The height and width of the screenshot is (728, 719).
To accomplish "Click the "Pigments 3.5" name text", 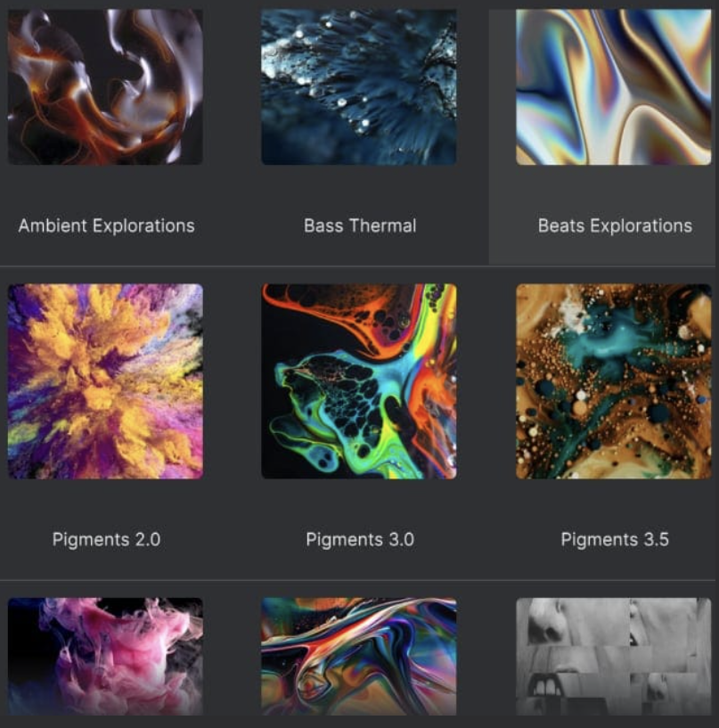I will pyautogui.click(x=614, y=539).
